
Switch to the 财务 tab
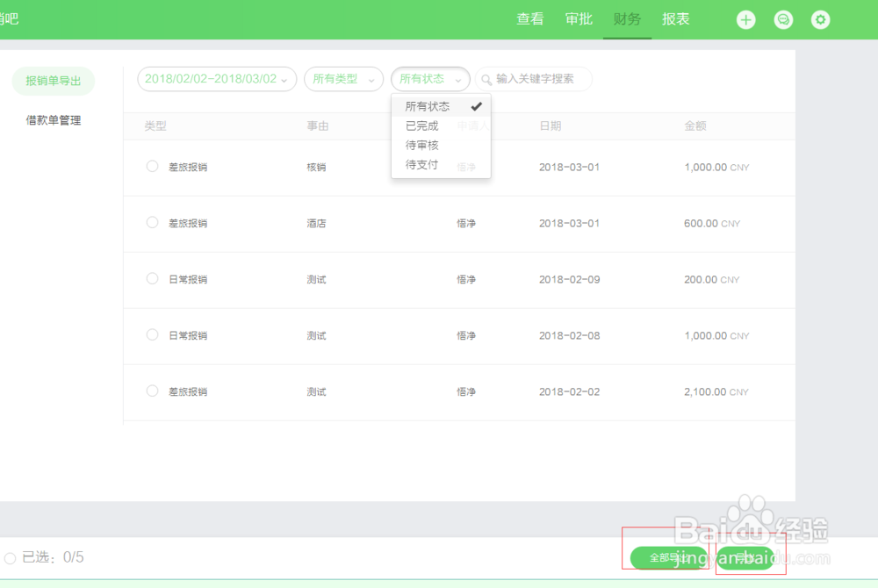627,19
